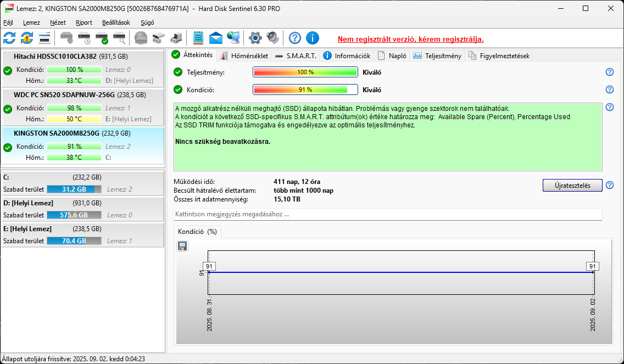
Task: Open settings via the gear icon
Action: coord(255,38)
